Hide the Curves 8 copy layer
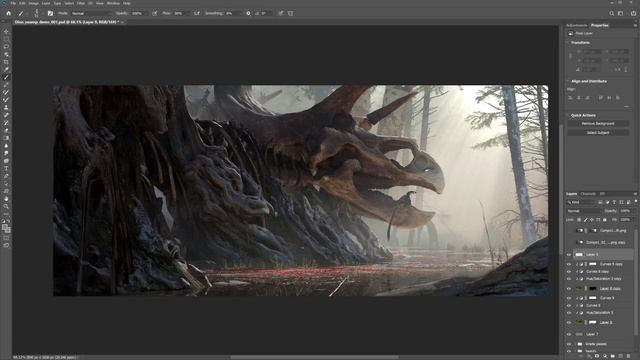The width and height of the screenshot is (640, 360). (x=569, y=271)
